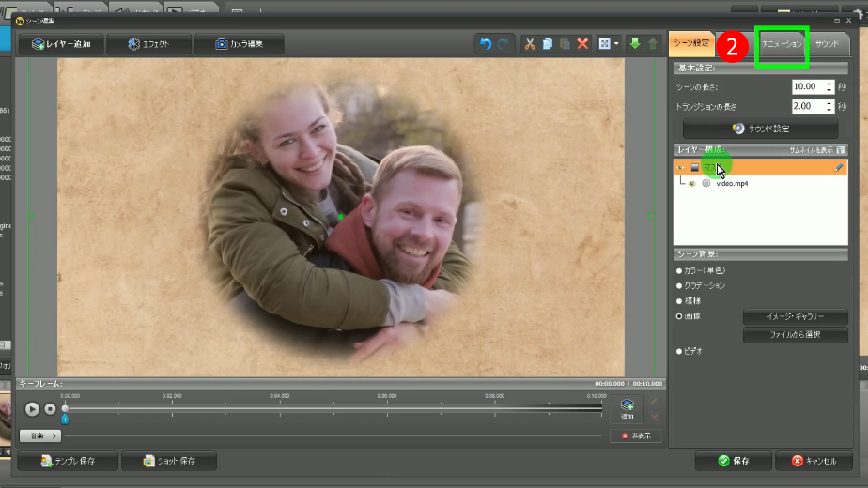The width and height of the screenshot is (868, 488).
Task: Select the グラデーション background radio button
Action: (x=679, y=285)
